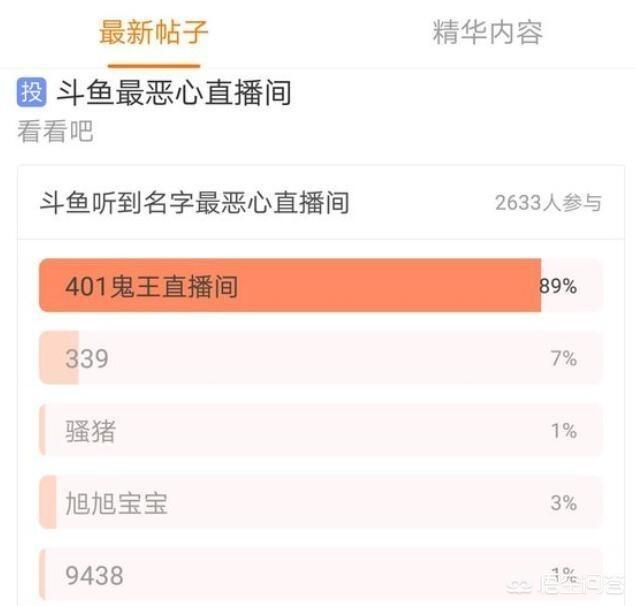Select the 339 poll option
The height and width of the screenshot is (606, 636).
(x=320, y=358)
